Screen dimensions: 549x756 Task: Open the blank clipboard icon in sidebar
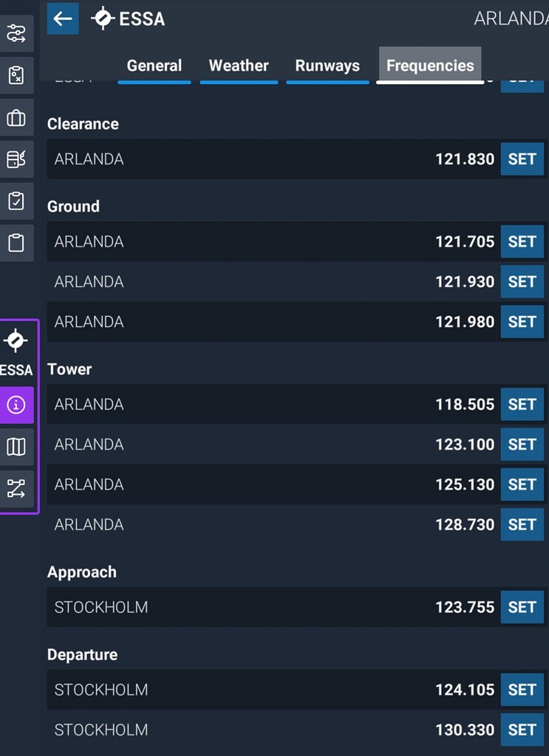pos(16,243)
